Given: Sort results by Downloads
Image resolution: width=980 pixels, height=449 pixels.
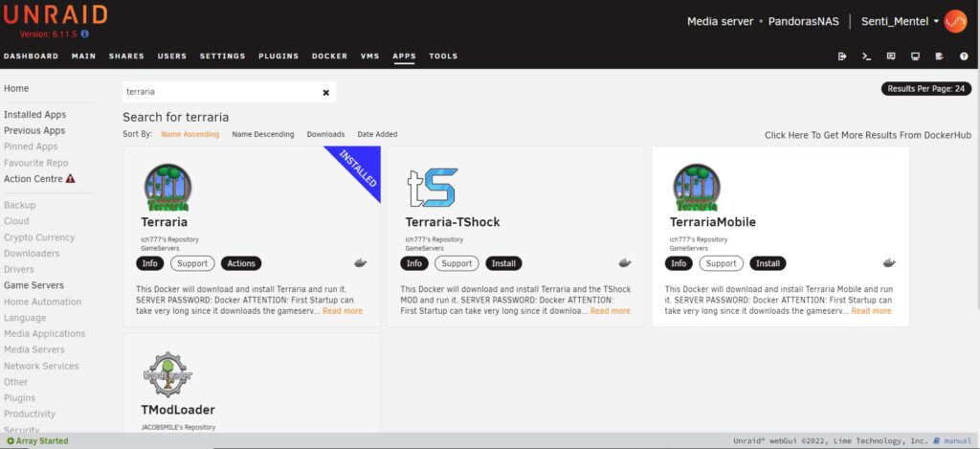Looking at the screenshot, I should tap(325, 135).
